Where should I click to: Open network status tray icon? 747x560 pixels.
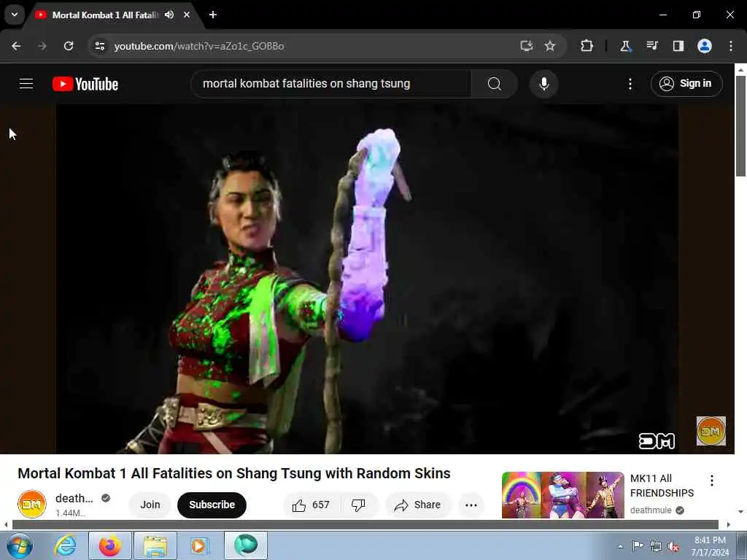(656, 546)
